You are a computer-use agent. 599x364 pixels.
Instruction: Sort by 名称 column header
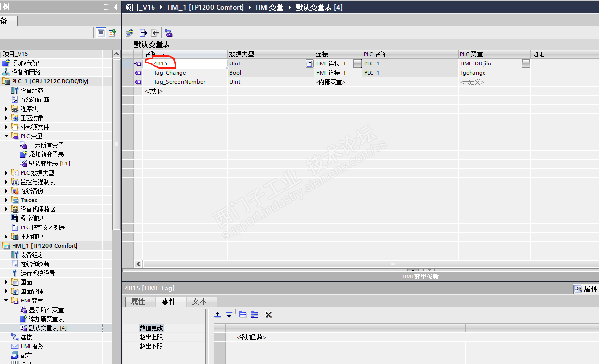(185, 54)
